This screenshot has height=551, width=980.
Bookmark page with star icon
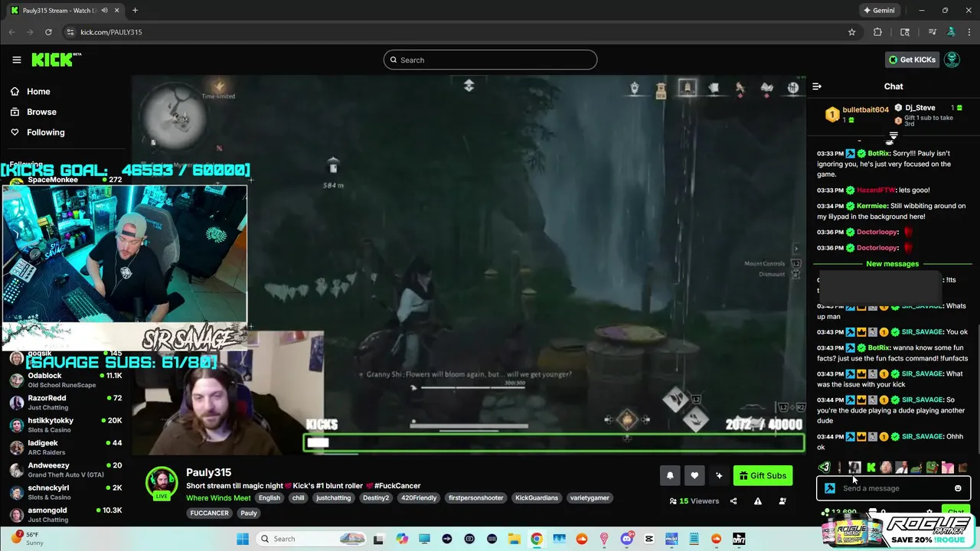coord(851,32)
